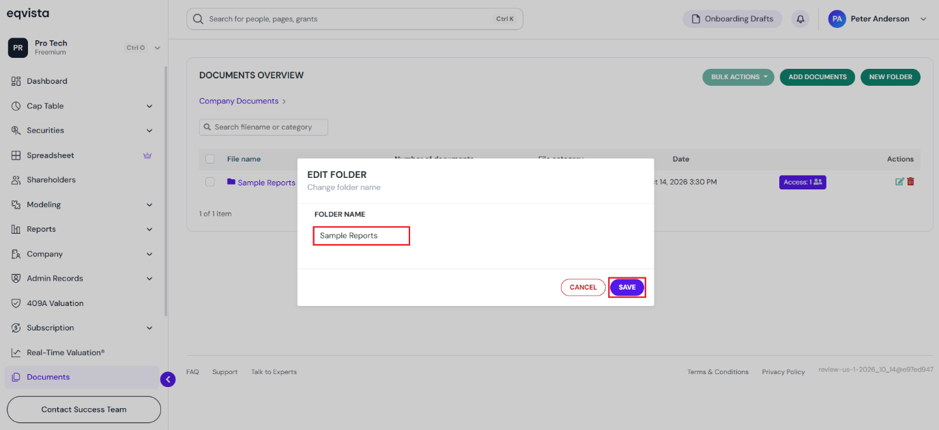Expand the Modeling menu chevron
This screenshot has width=939, height=430.
click(149, 205)
